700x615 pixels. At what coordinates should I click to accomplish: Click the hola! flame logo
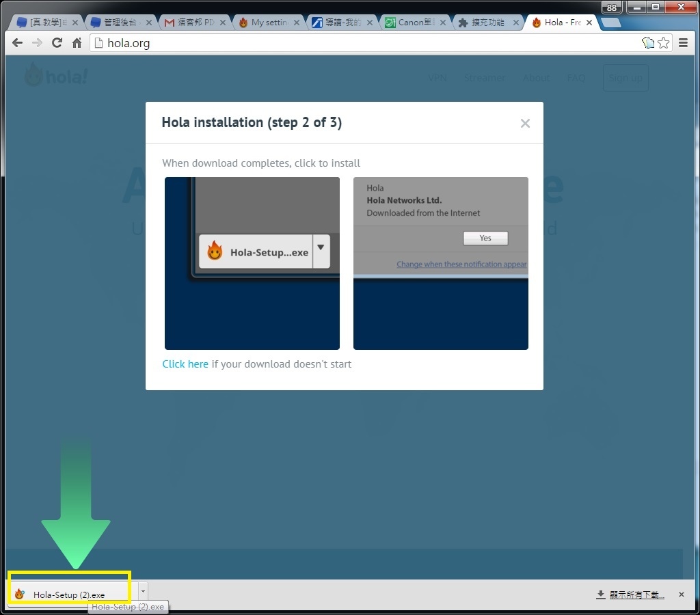pyautogui.click(x=56, y=75)
